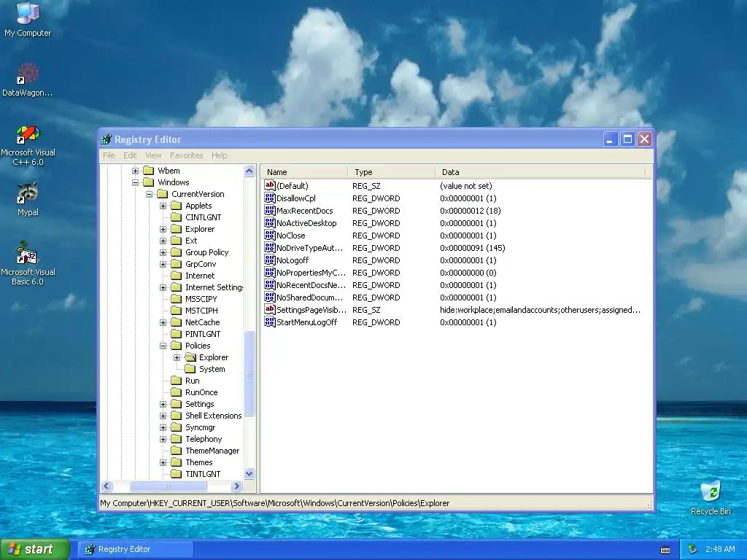Select the Internet Settings tree item

point(214,287)
